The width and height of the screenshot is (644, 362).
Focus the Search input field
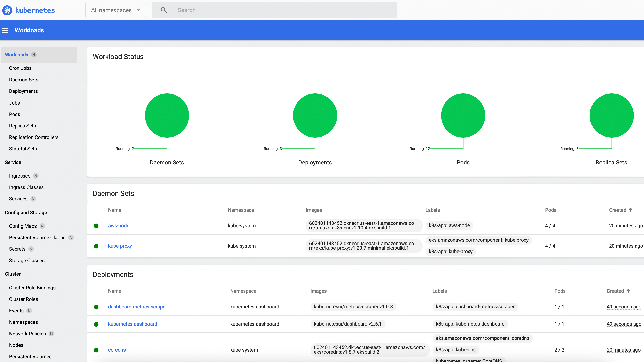pos(274,10)
